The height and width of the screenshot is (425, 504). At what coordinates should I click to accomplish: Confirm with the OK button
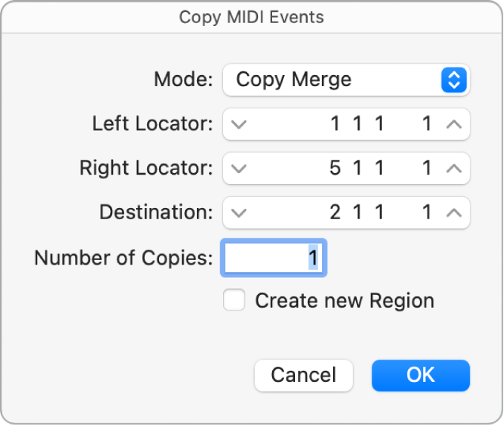pos(420,375)
